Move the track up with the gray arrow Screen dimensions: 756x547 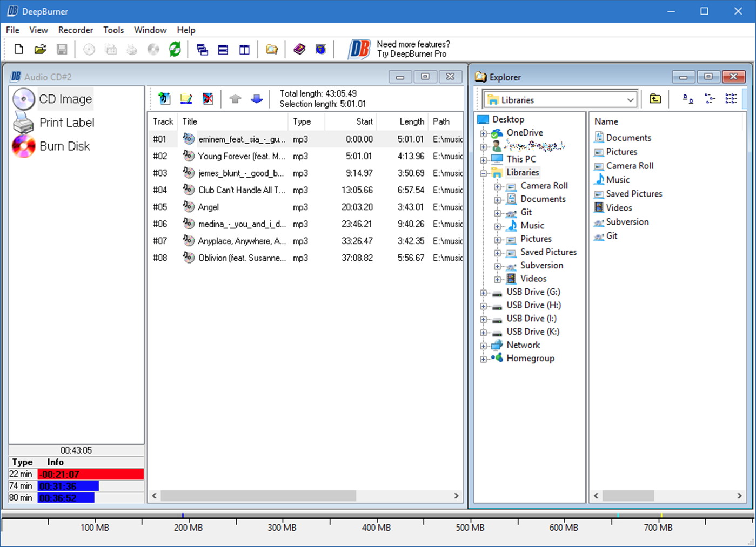(x=235, y=99)
